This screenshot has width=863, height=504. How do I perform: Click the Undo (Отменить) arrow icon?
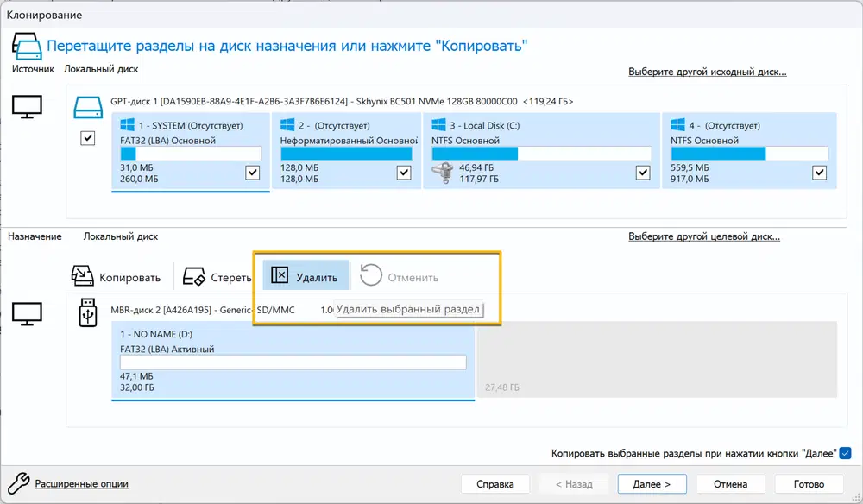(x=371, y=276)
